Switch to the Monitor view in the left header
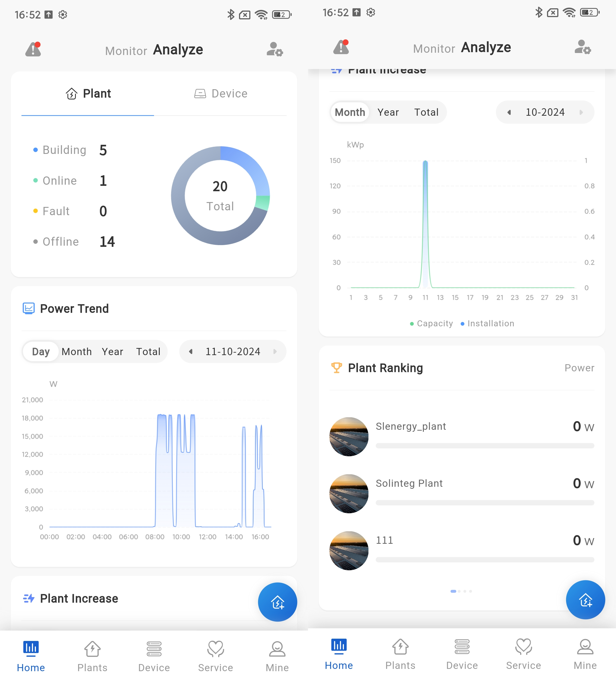Viewport: 616px width, 684px height. click(126, 51)
